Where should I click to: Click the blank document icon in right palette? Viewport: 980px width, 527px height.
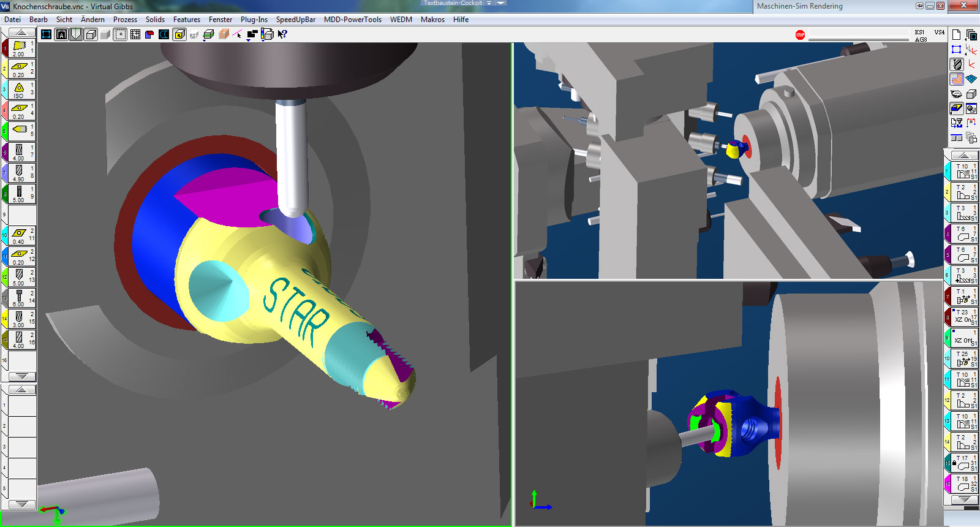tap(957, 35)
